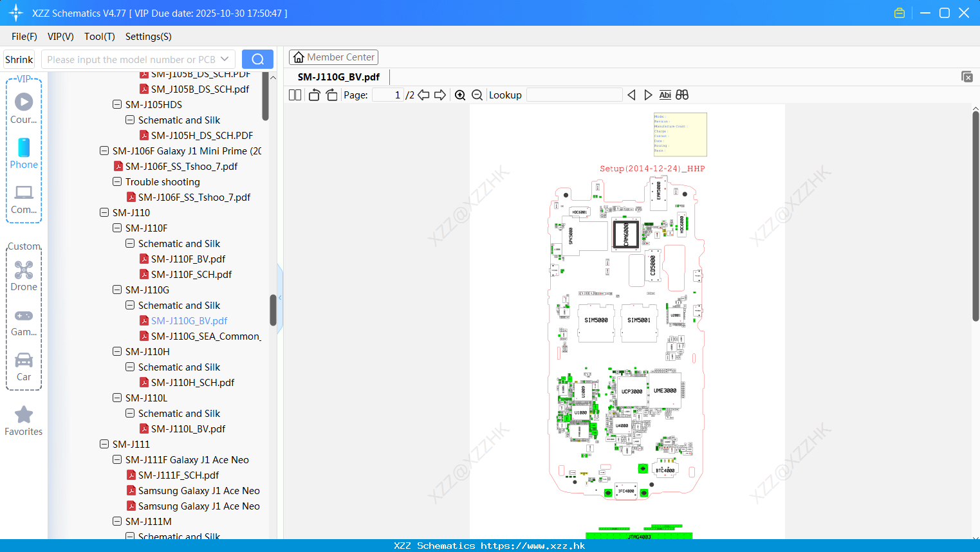
Task: Collapse the SM-J110L tree node
Action: click(117, 398)
